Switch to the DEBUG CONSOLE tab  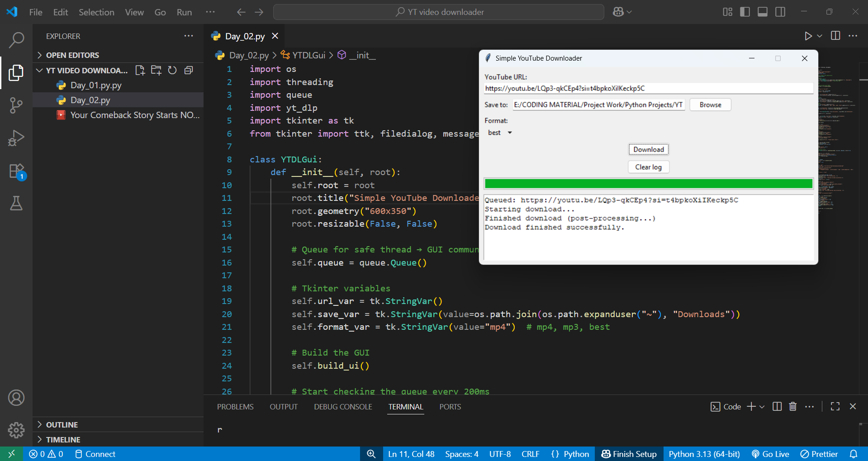(x=343, y=407)
